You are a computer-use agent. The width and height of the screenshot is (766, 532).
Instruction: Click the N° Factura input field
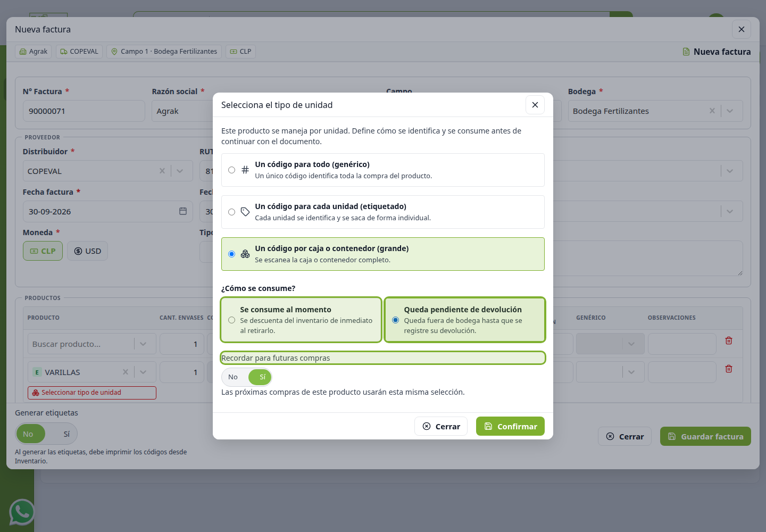(84, 111)
